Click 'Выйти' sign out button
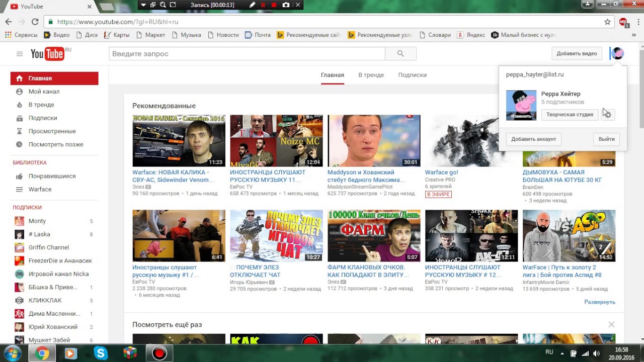The height and width of the screenshot is (362, 644). (x=606, y=139)
